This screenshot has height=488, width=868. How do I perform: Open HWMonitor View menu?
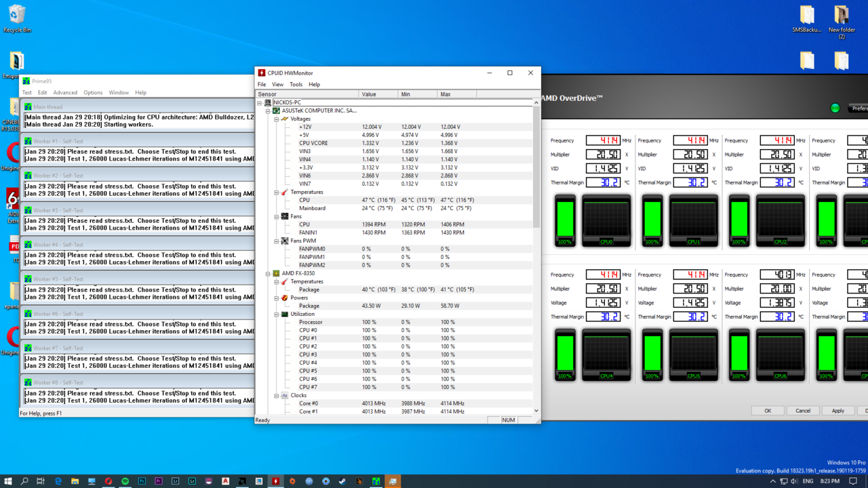coord(277,85)
